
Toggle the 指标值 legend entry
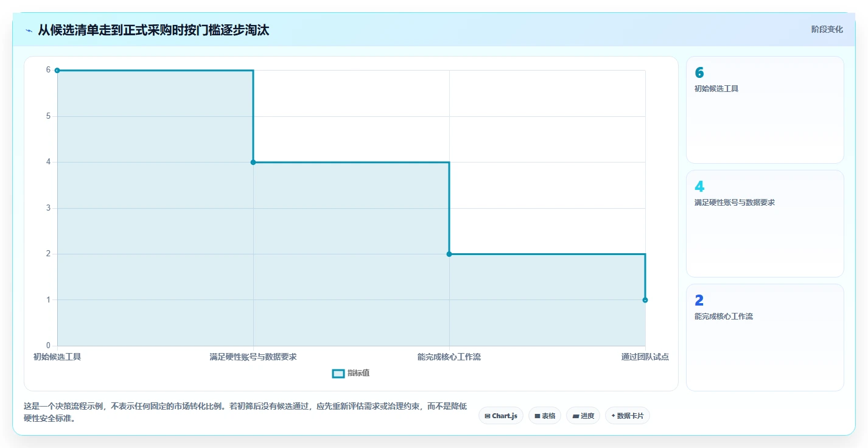pyautogui.click(x=351, y=373)
